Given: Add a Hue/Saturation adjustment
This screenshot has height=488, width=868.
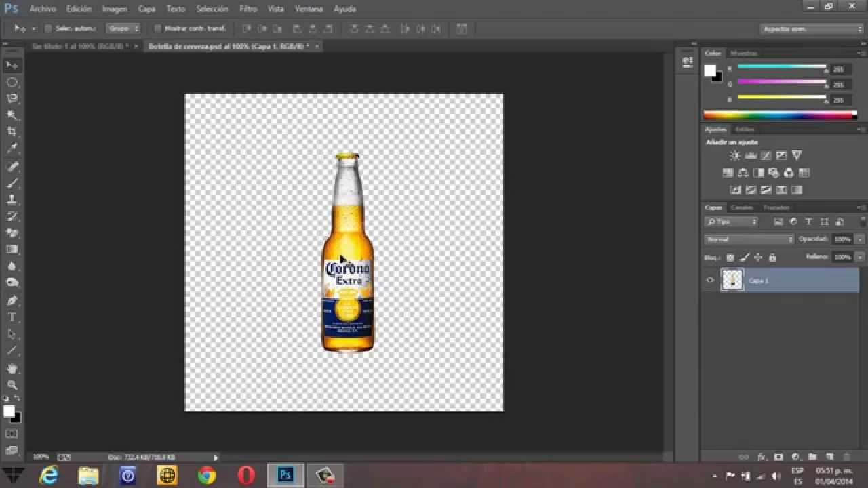Looking at the screenshot, I should pos(728,173).
